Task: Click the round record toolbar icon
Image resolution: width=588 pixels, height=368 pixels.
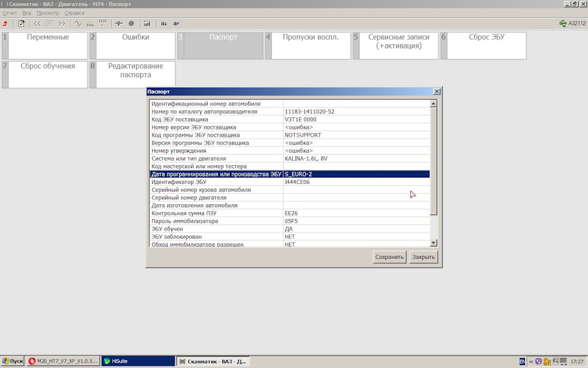Action: pos(131,24)
